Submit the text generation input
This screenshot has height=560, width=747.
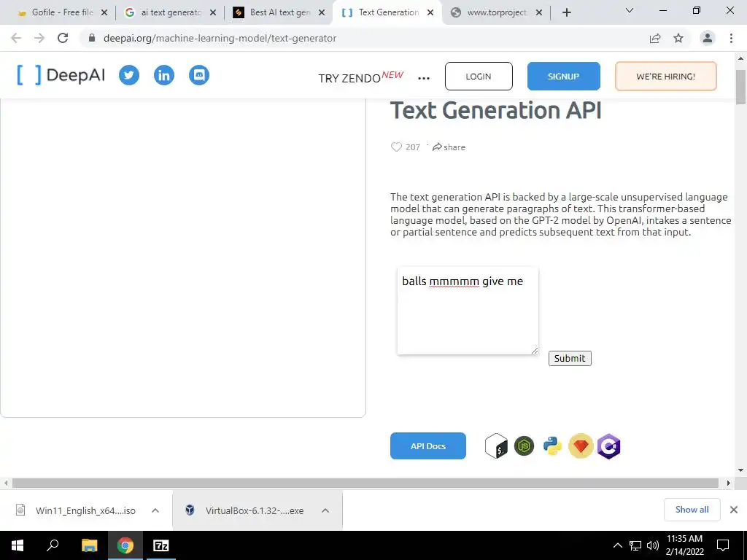point(570,359)
